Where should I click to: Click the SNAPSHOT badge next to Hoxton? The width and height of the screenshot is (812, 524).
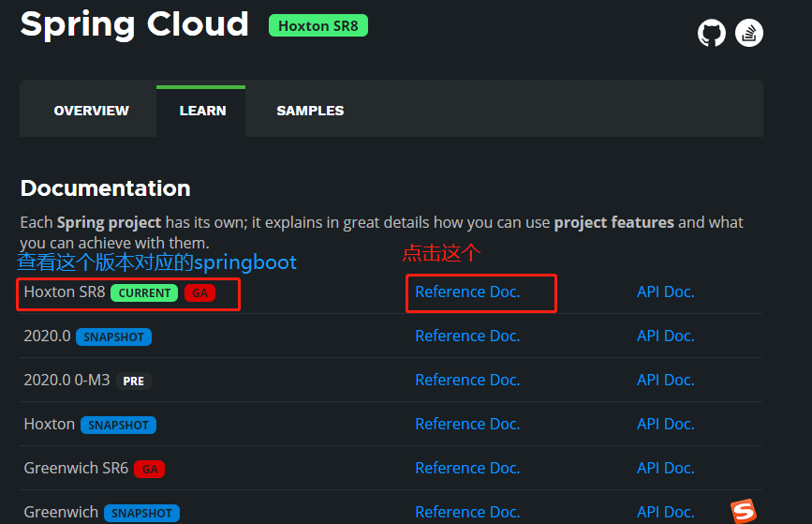(x=119, y=425)
